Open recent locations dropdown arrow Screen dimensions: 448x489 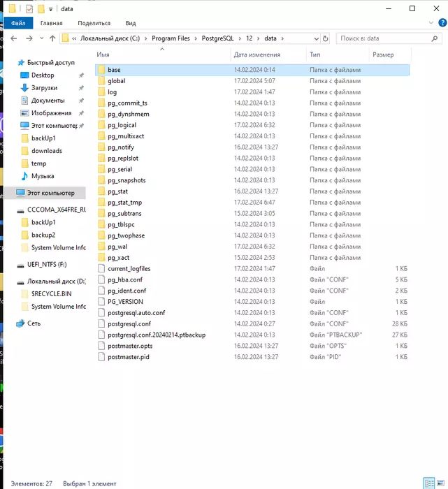coord(42,38)
